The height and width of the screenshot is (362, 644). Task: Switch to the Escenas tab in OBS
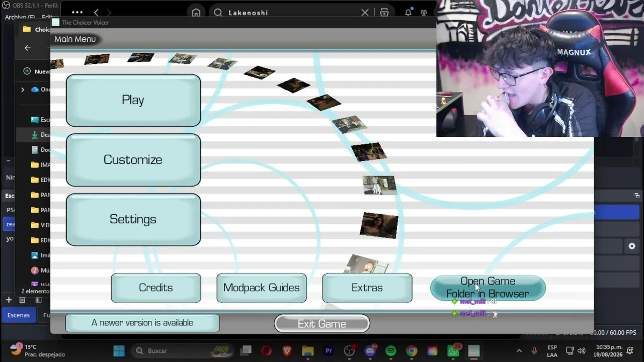coord(18,315)
